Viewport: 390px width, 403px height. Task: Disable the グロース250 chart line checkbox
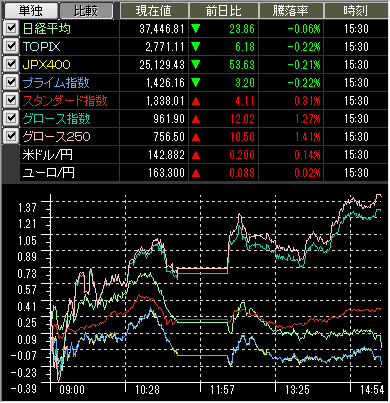pos(11,137)
